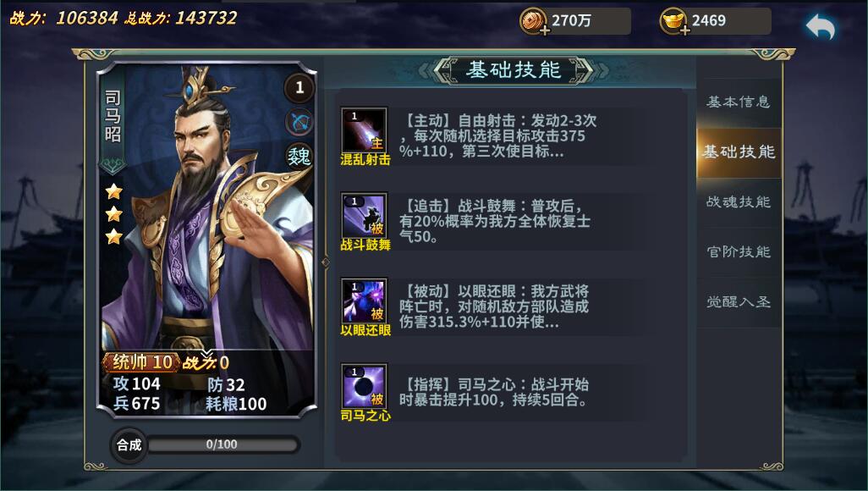Open the 战斗鼓舞 skill icon
The width and height of the screenshot is (868, 491).
[x=364, y=216]
